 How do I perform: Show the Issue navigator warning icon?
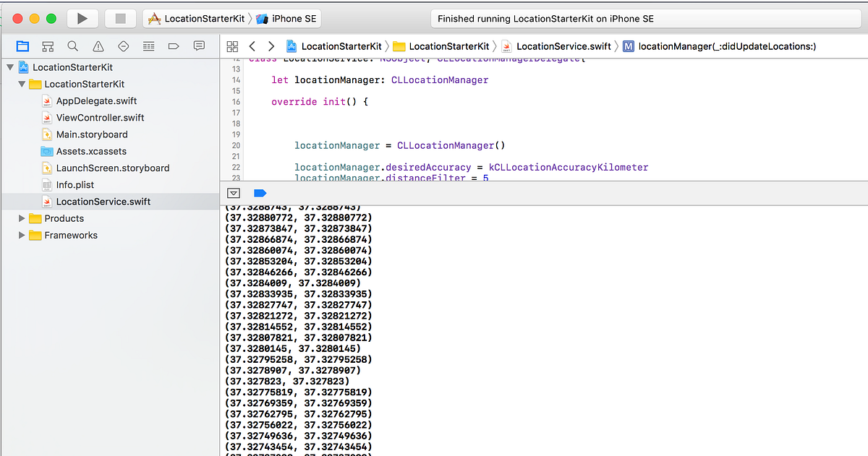98,46
